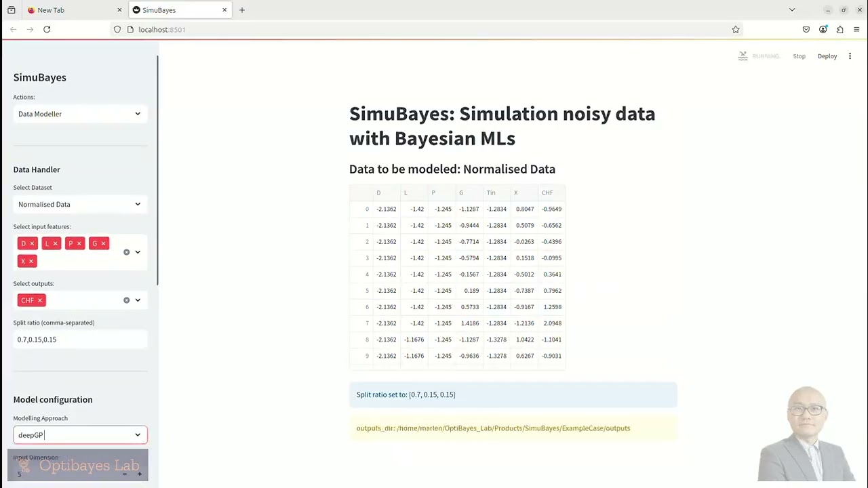Image resolution: width=868 pixels, height=488 pixels.
Task: Click the sidebar vertical scrollbar
Action: (157, 169)
